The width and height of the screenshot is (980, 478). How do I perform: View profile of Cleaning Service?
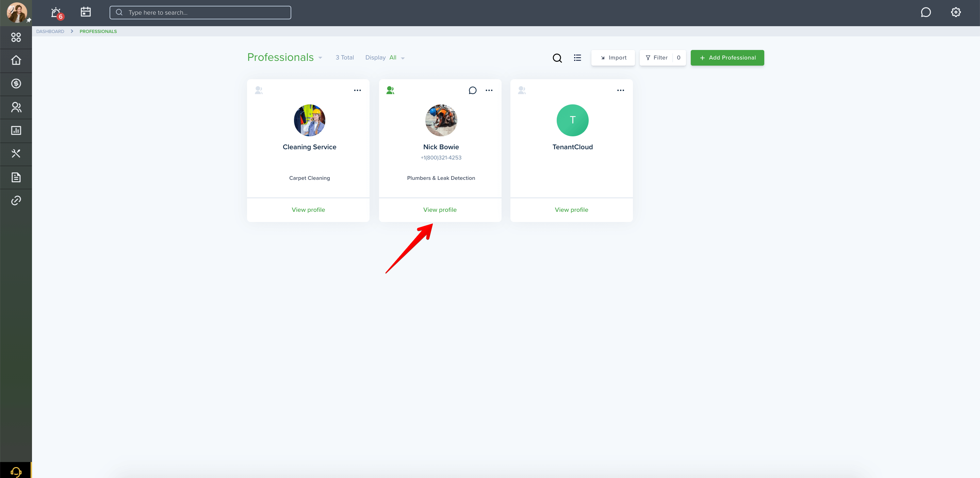[308, 210]
